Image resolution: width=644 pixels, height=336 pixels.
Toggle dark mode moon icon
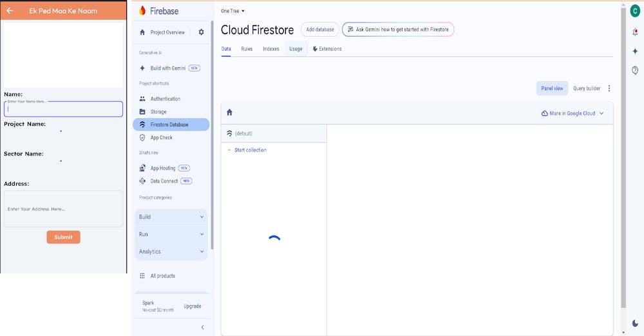point(635,323)
